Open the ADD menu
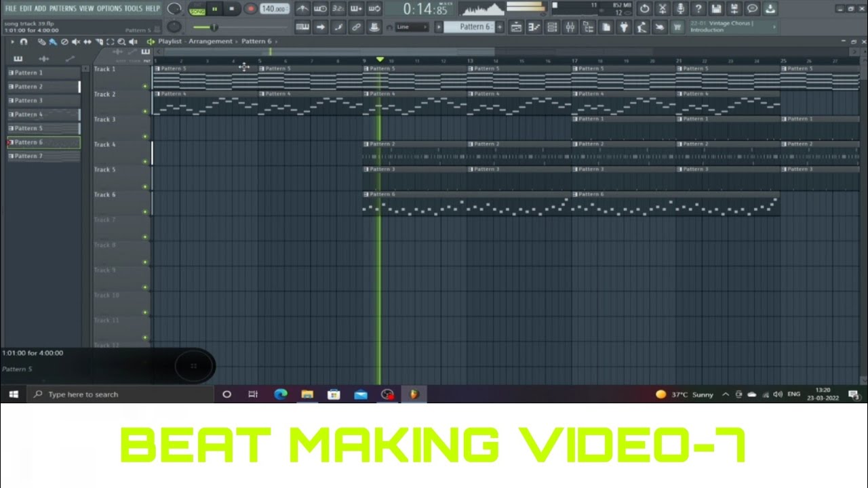The image size is (868, 488). point(41,9)
